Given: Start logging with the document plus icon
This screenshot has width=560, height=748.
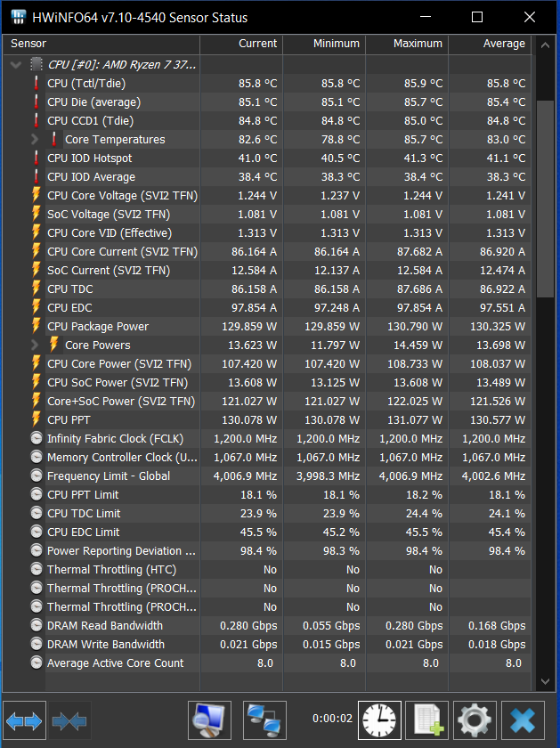Looking at the screenshot, I should (427, 720).
